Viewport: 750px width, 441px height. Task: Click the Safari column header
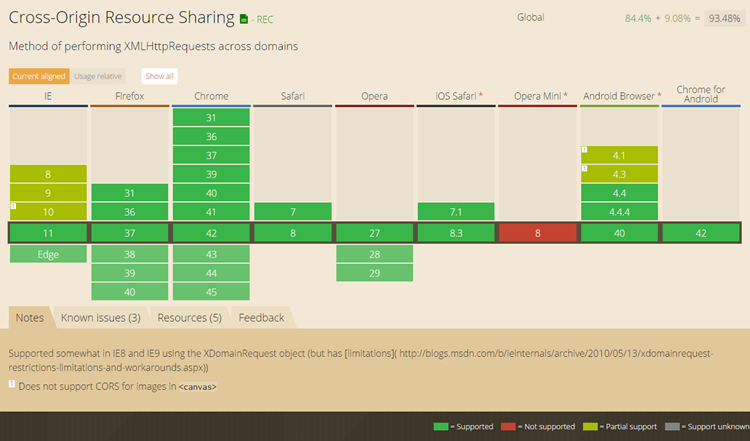[x=293, y=96]
